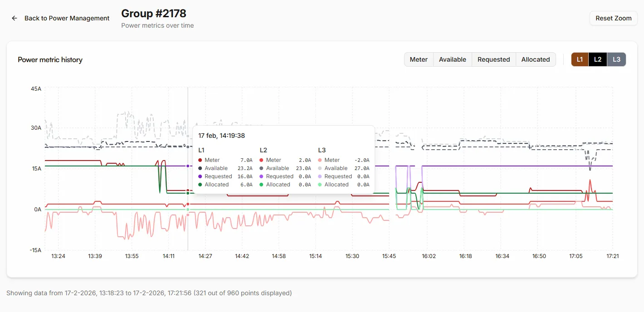644x312 pixels.
Task: Follow the Back to Power Management link
Action: click(67, 18)
